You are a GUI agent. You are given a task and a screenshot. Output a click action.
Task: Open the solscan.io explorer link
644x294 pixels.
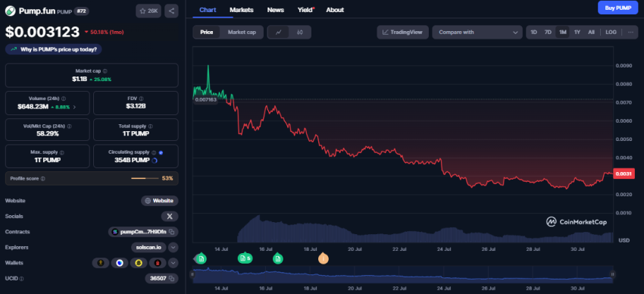[149, 247]
